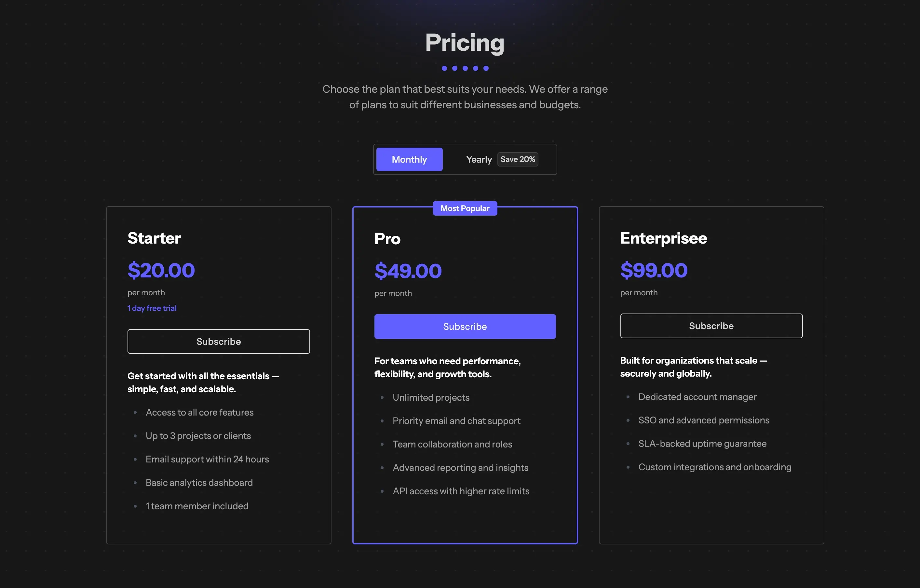Click the Most Popular badge
The image size is (920, 588).
[465, 208]
